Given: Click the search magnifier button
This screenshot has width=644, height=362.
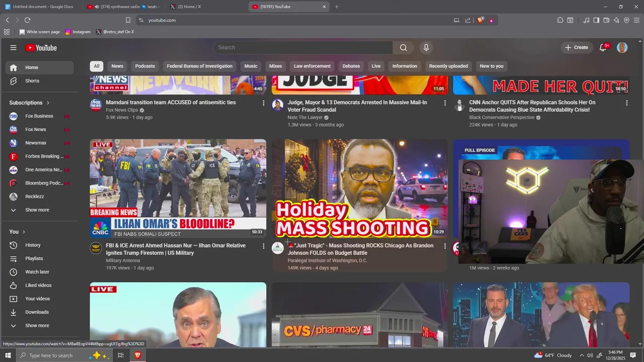Looking at the screenshot, I should point(404,47).
